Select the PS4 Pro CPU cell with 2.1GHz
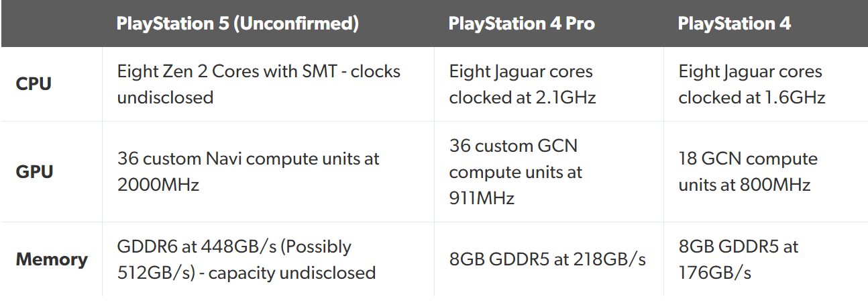 (522, 85)
